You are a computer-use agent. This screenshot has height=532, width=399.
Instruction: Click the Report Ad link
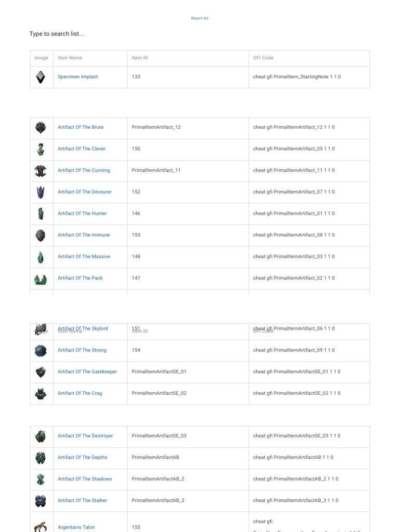point(199,18)
